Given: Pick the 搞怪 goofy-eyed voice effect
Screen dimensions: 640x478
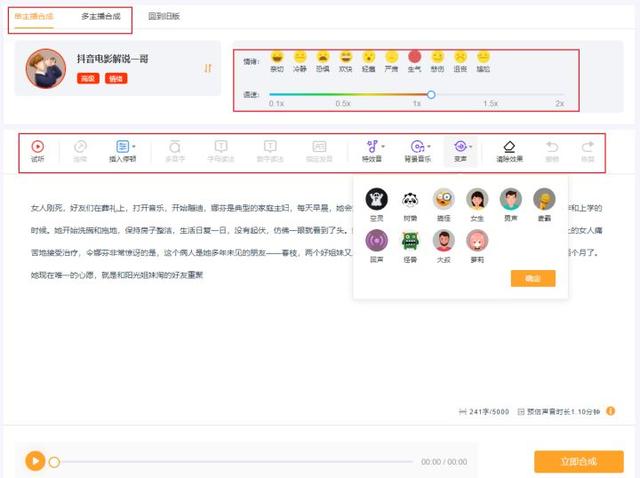Looking at the screenshot, I should coord(444,199).
